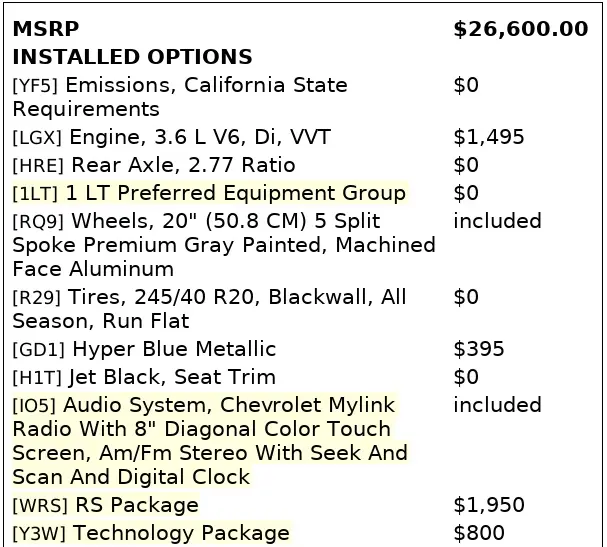Screen dimensions: 607x547
Task: Select the HRE Rear Axle 2.77 Ratio option
Action: 154,165
